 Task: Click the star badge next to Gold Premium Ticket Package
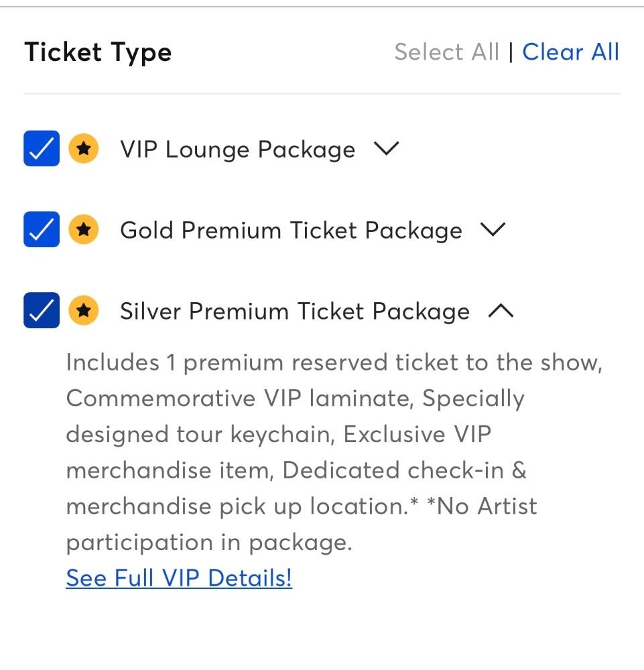pos(83,230)
